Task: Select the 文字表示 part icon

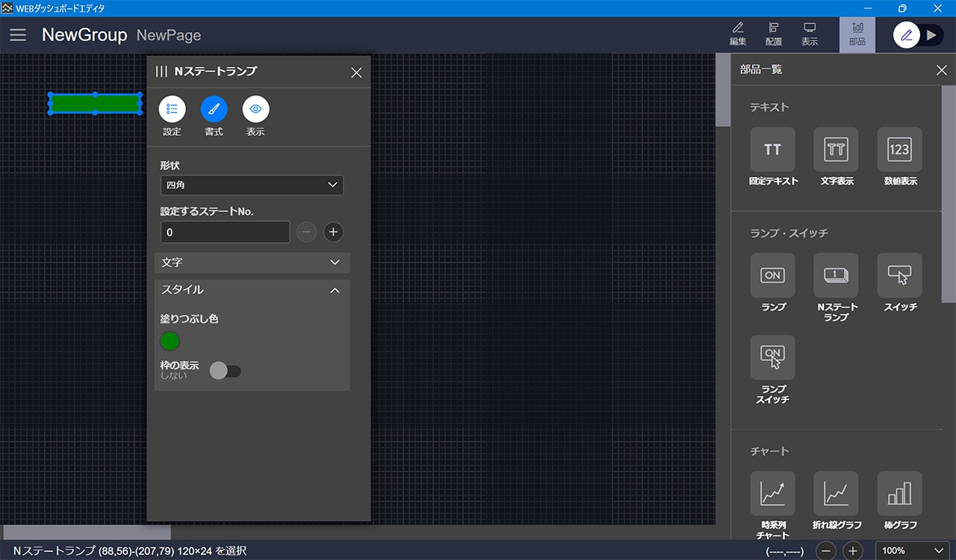Action: 836,149
